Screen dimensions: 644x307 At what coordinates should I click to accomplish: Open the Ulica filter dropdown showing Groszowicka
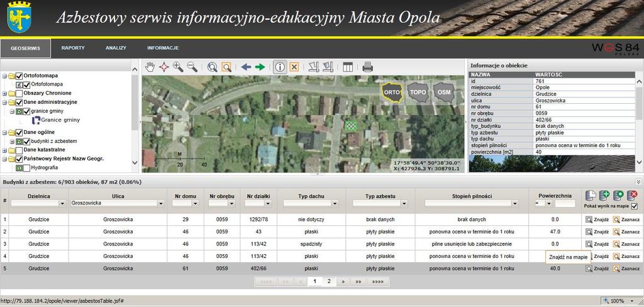(161, 203)
